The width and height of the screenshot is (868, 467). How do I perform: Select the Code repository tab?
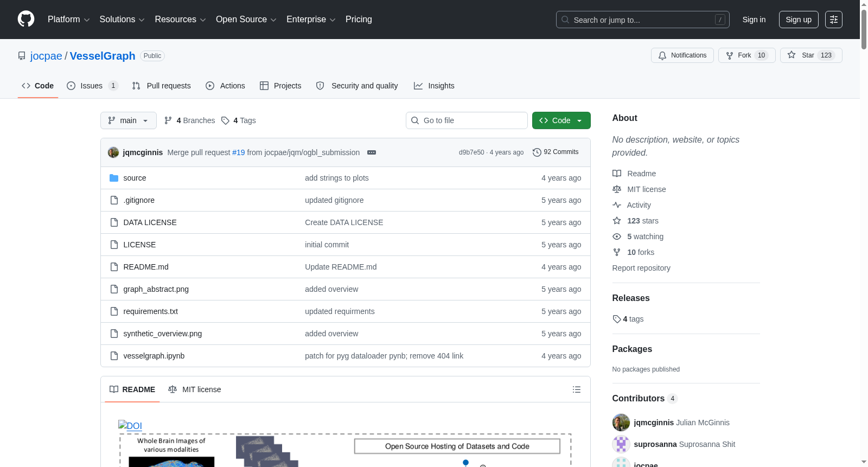tap(38, 86)
